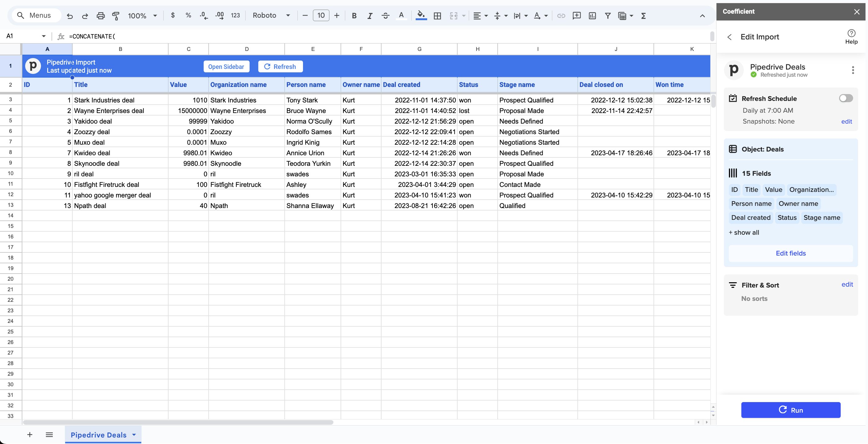Viewport: 868px width, 444px height.
Task: Apply percent format icon
Action: click(188, 16)
